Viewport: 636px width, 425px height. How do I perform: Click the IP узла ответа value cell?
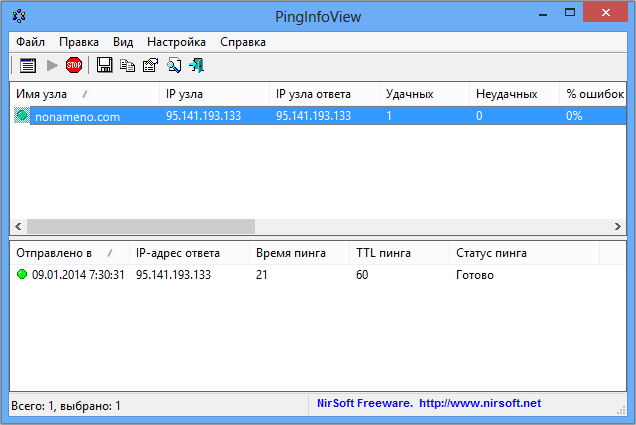(314, 116)
